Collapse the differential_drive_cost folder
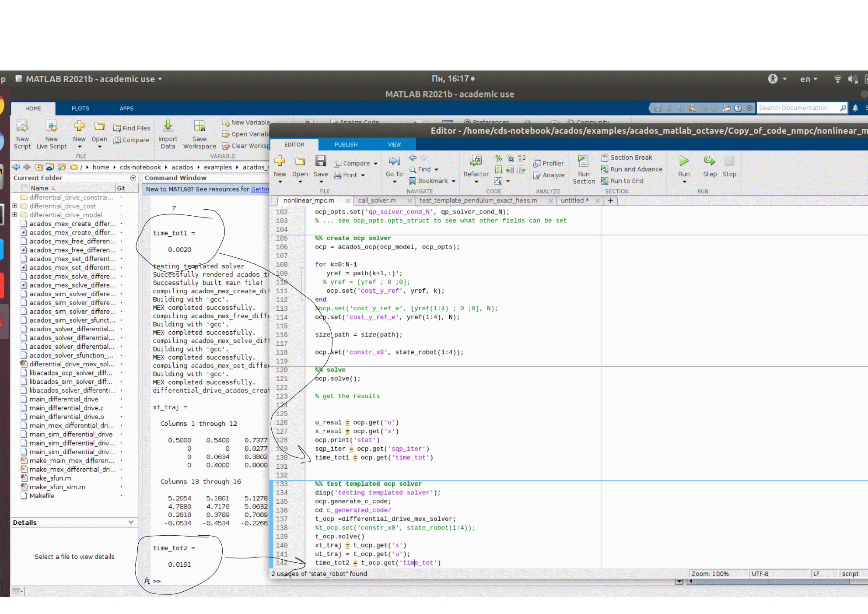868x614 pixels. [x=14, y=206]
